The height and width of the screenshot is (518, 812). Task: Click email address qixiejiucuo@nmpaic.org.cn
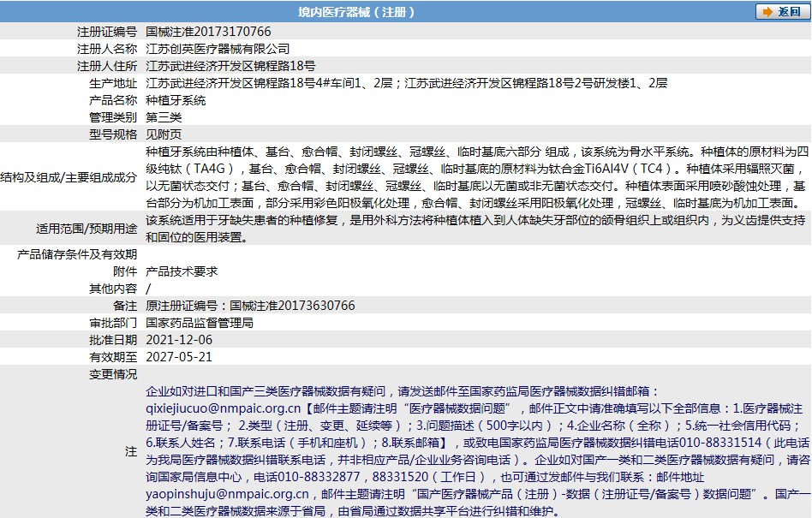tap(224, 408)
